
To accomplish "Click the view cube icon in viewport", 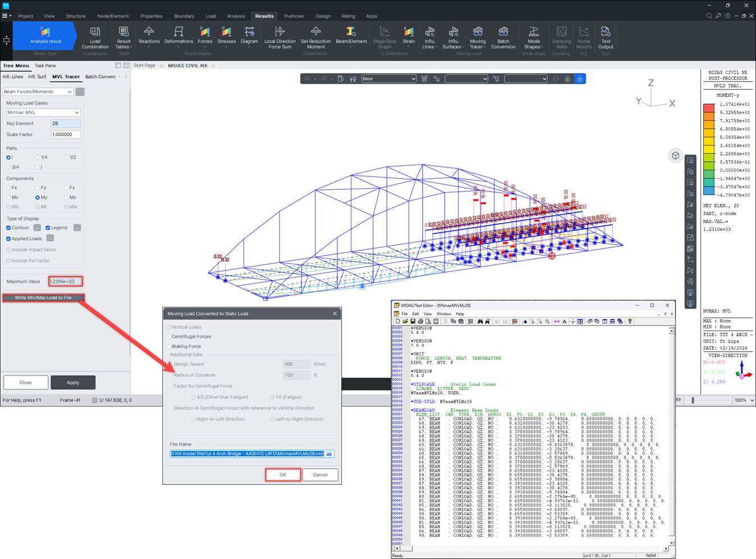I will [675, 156].
